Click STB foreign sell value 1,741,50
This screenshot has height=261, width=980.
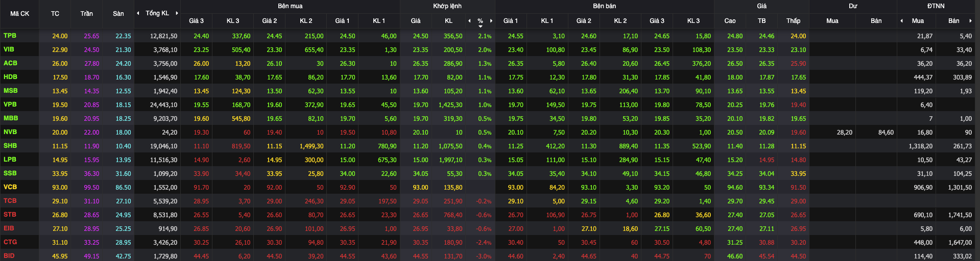pos(960,215)
